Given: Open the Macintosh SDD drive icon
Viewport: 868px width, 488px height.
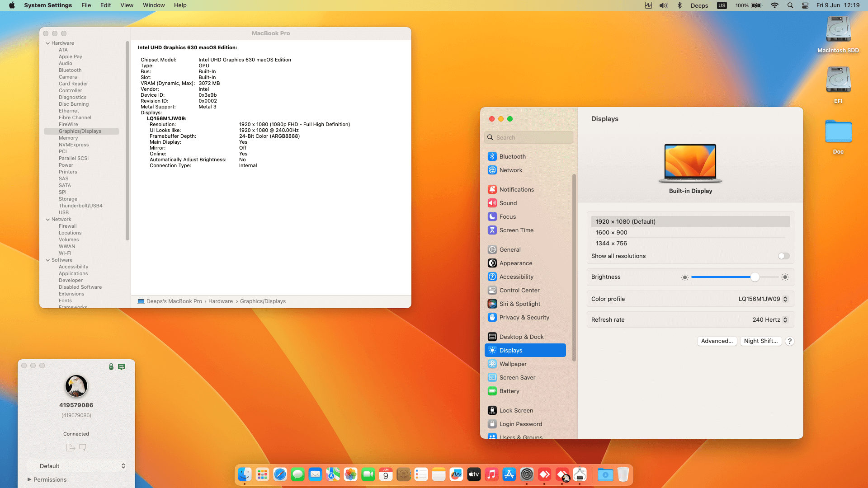Looking at the screenshot, I should (x=838, y=30).
